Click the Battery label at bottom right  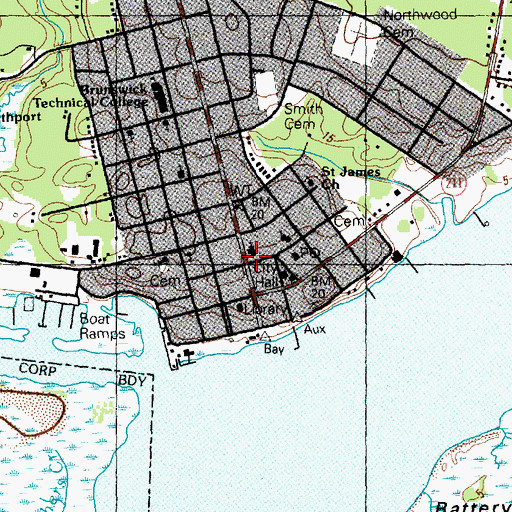[473, 506]
